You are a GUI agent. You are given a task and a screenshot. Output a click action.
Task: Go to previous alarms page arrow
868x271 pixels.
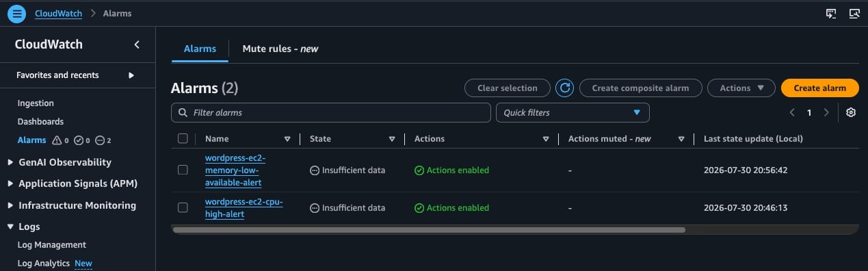pyautogui.click(x=792, y=112)
